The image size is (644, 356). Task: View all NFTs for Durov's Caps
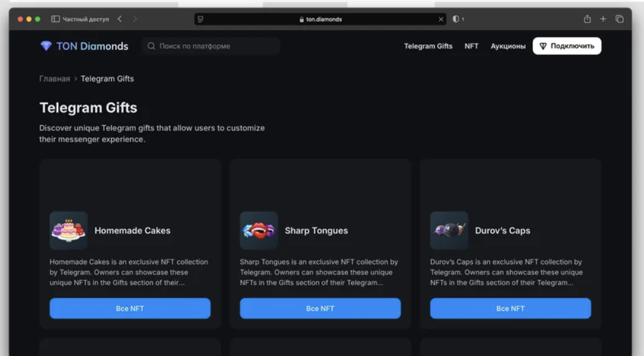click(x=511, y=309)
